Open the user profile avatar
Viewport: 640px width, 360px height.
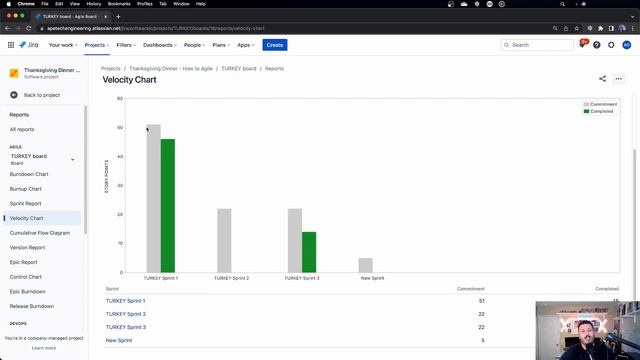[627, 45]
